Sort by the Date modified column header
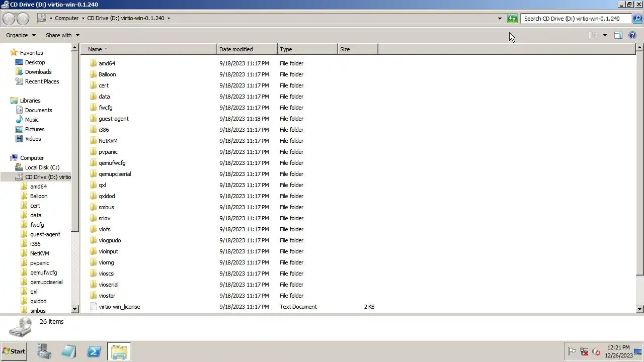This screenshot has height=362, width=644. click(x=247, y=49)
